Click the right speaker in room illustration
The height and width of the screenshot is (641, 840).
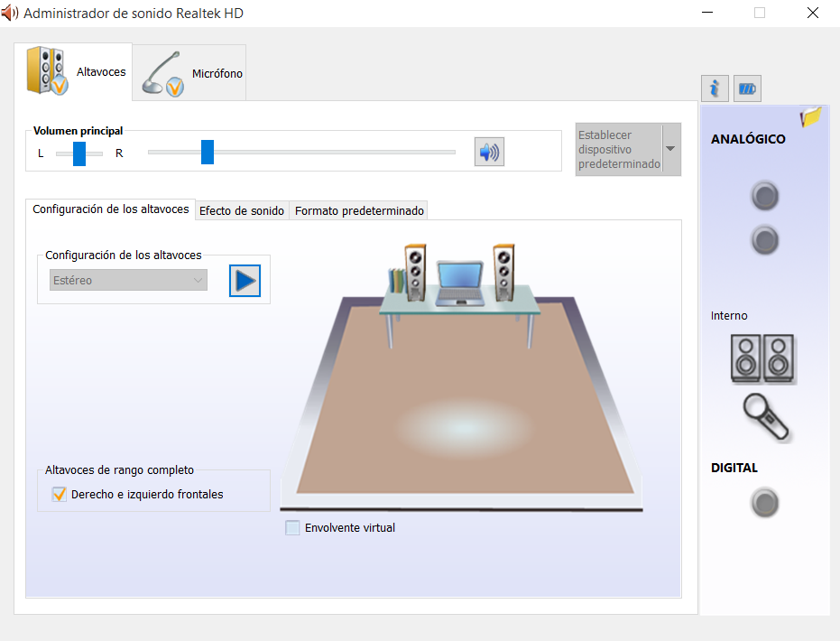[x=503, y=272]
